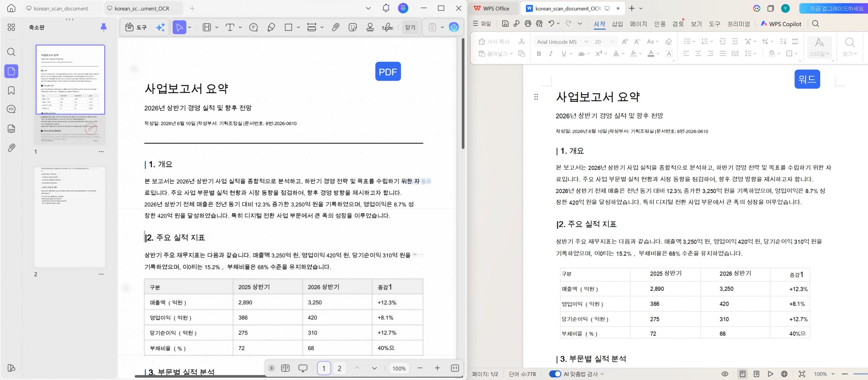Toggle eye protection view in status bar
868x380 pixels.
pyautogui.click(x=725, y=374)
